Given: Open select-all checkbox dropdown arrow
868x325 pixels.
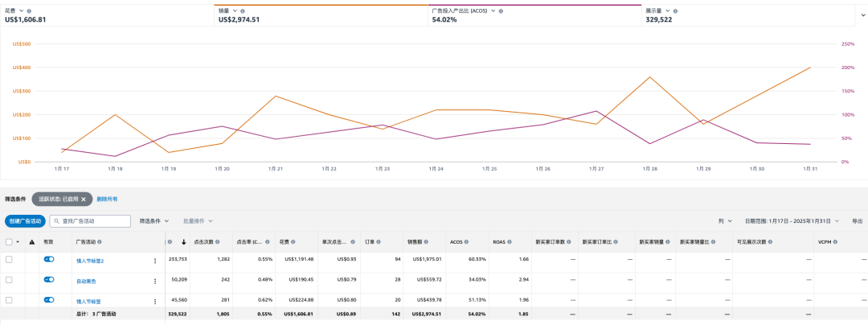Looking at the screenshot, I should point(18,242).
